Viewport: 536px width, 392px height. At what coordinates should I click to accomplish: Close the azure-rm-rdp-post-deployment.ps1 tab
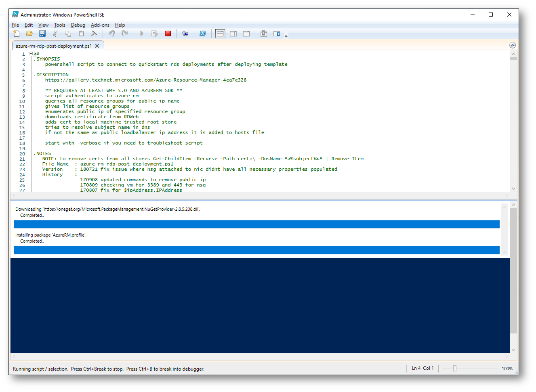97,46
